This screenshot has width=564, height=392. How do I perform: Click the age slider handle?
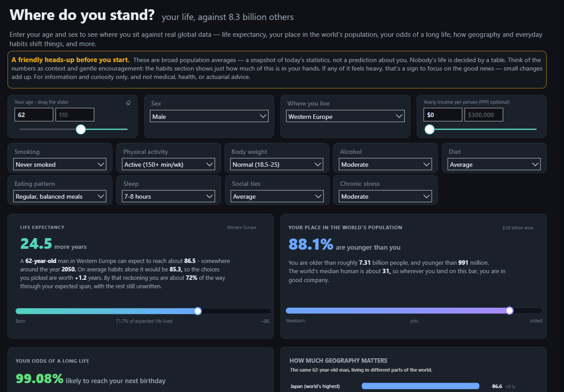[81, 129]
